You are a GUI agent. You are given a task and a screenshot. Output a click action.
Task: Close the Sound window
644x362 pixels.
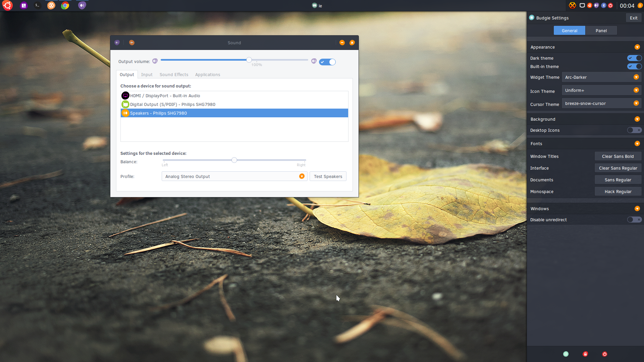click(352, 43)
